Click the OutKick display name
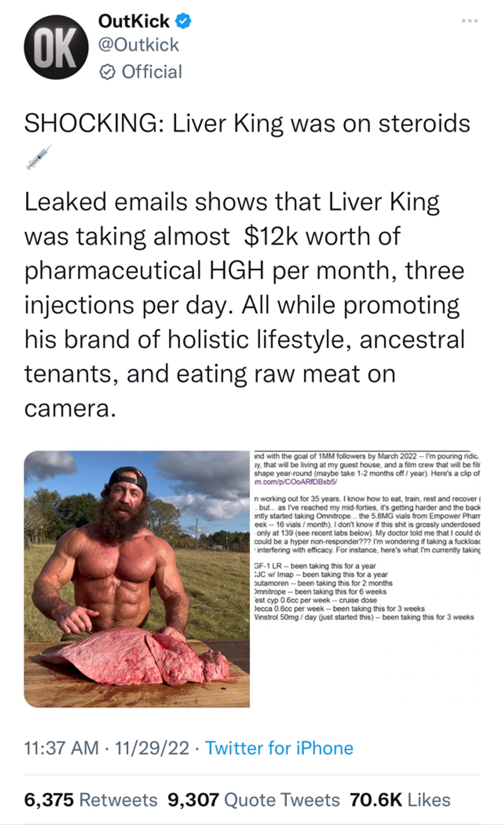The height and width of the screenshot is (825, 504). pyautogui.click(x=134, y=21)
